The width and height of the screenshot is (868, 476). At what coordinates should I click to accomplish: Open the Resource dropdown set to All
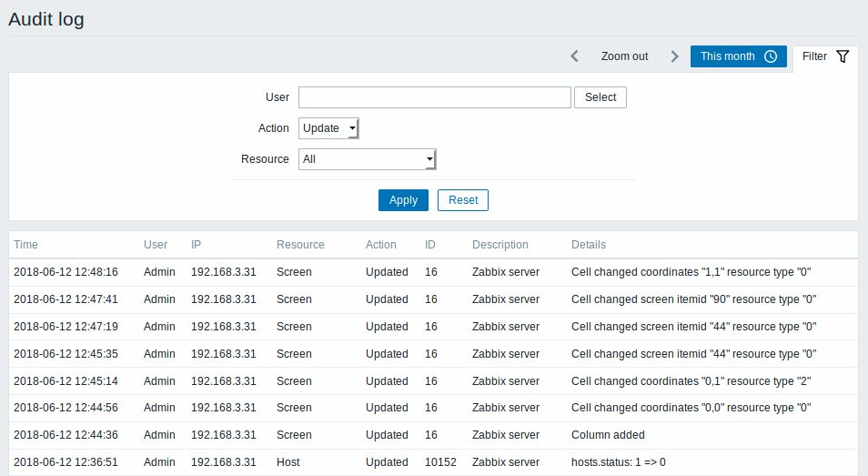tap(367, 159)
